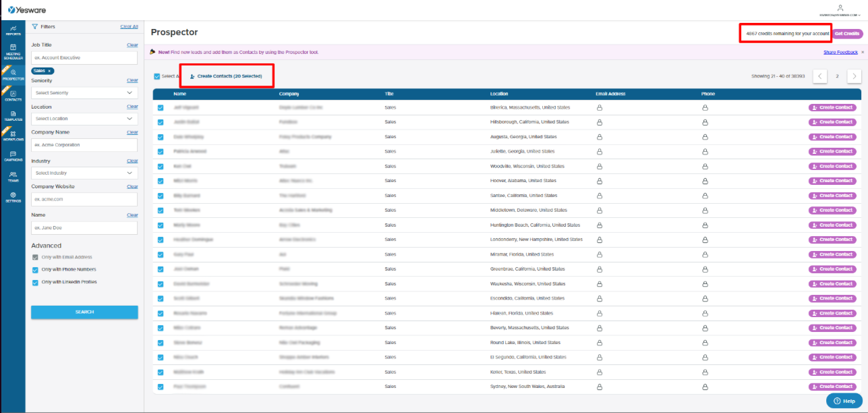
Task: Click email lock icon in Billerica, Massachusetts row
Action: (x=598, y=108)
